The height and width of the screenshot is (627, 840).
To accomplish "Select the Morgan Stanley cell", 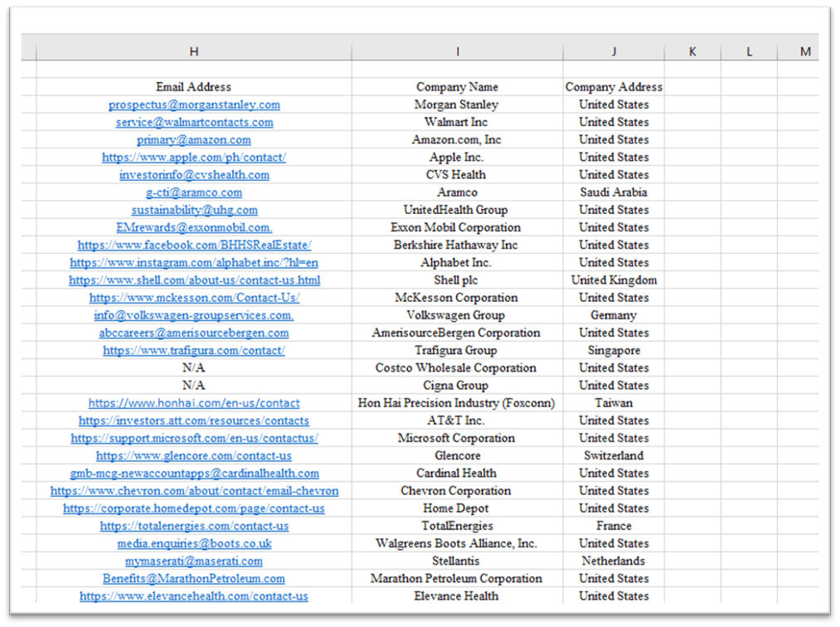I will (458, 104).
